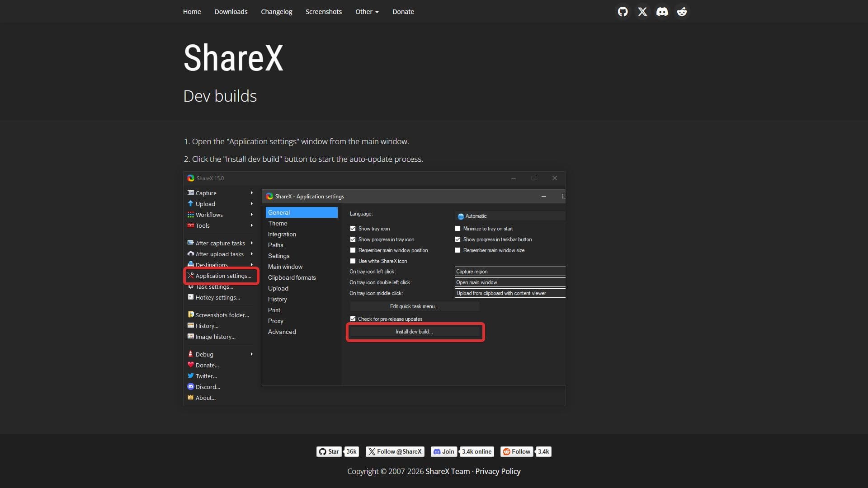868x488 pixels.
Task: Expand Tools submenu arrow in ShareX menu
Action: pos(251,225)
